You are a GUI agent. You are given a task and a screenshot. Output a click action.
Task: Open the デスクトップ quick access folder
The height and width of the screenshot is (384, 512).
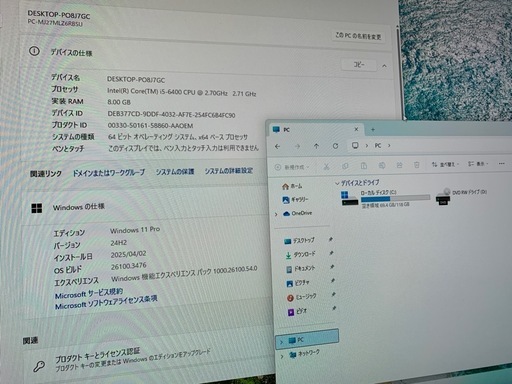coord(299,240)
